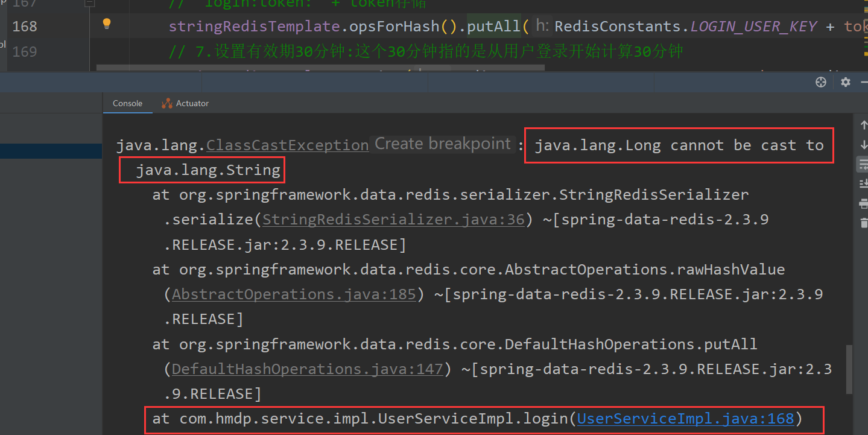Click stringRedisTemplate in line 168
The image size is (868, 435).
pos(254,27)
